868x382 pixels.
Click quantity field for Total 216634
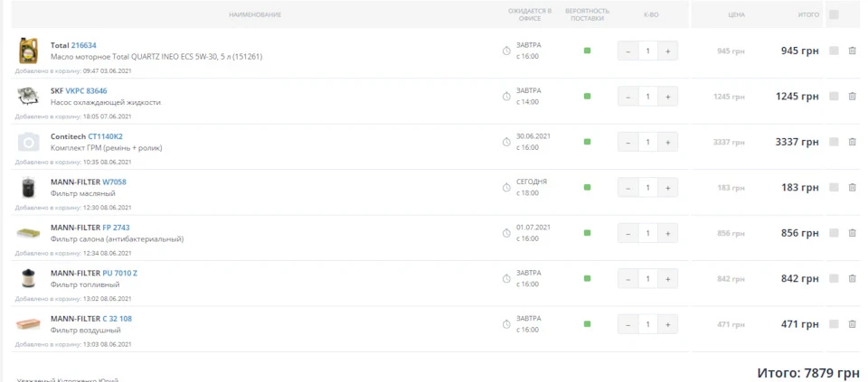pyautogui.click(x=647, y=51)
